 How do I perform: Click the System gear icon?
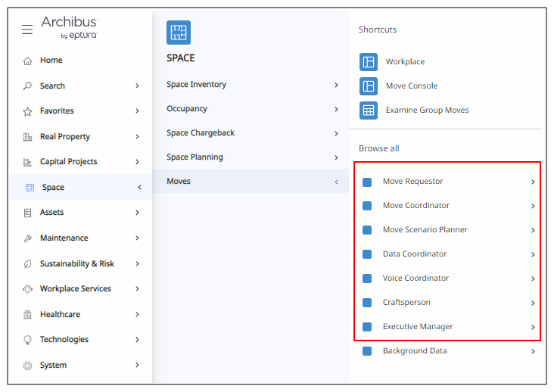point(27,366)
